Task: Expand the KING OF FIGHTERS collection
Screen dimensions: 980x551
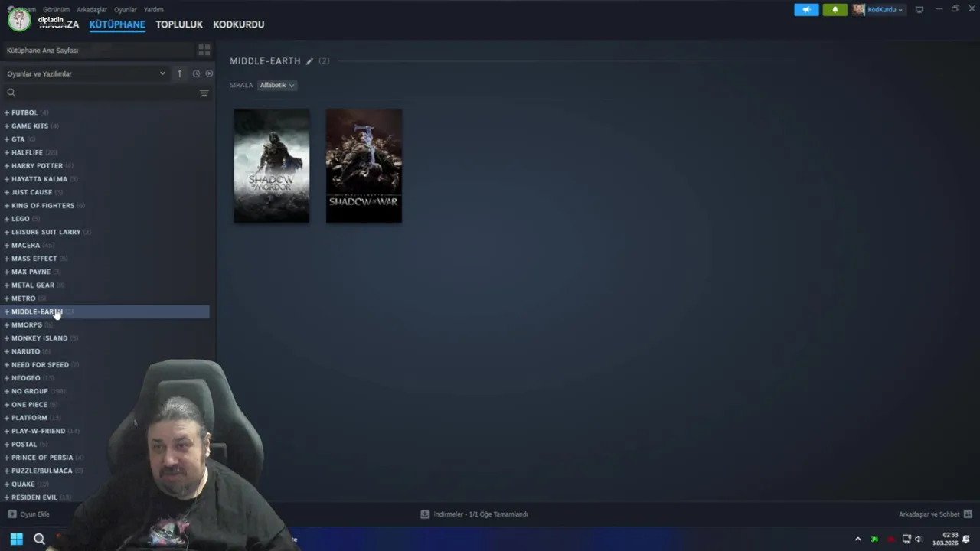Action: pos(7,205)
